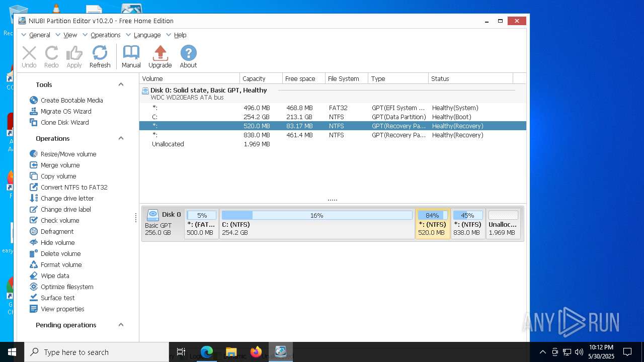
Task: Choose Merge volume operation
Action: [x=55, y=165]
